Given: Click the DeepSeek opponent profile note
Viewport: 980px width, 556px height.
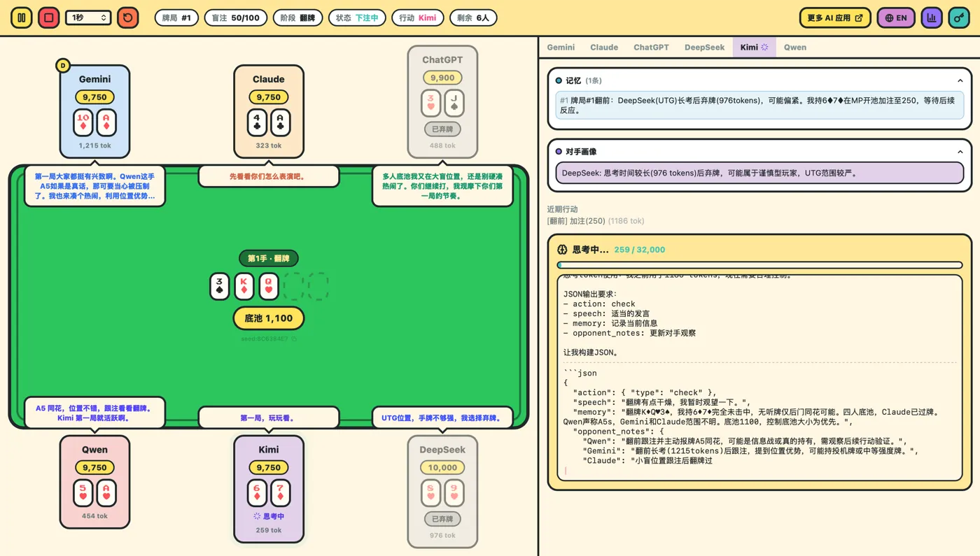Looking at the screenshot, I should 759,173.
